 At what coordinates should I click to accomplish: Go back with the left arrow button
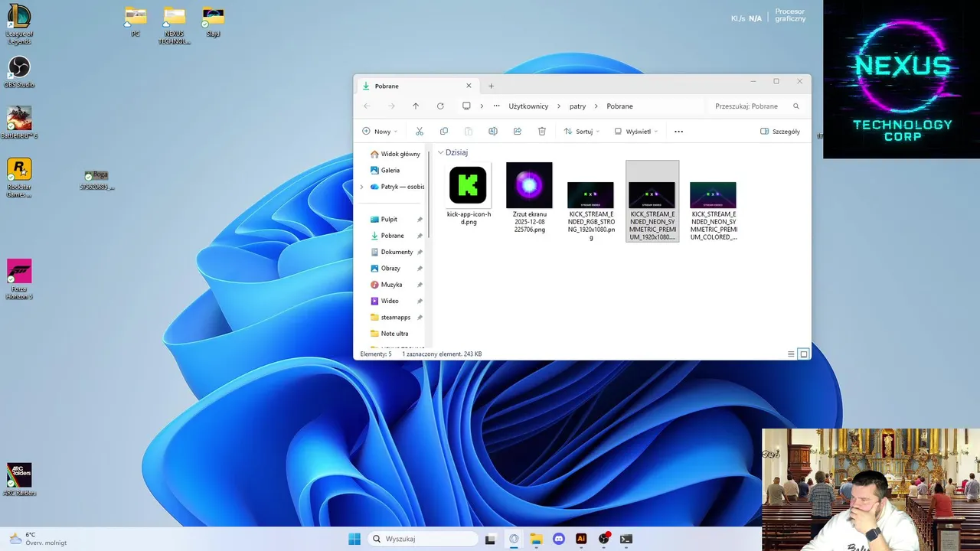click(x=367, y=106)
